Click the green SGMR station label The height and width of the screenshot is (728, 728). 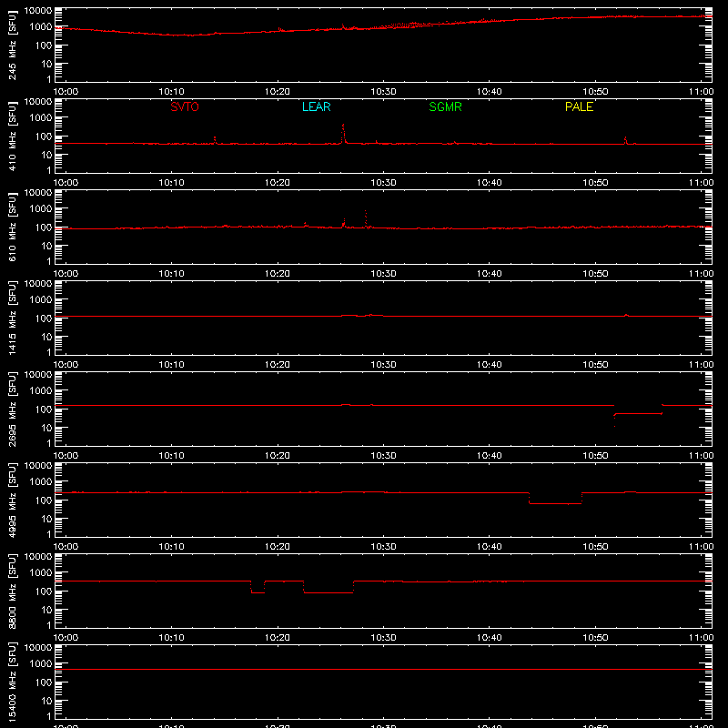pos(445,106)
